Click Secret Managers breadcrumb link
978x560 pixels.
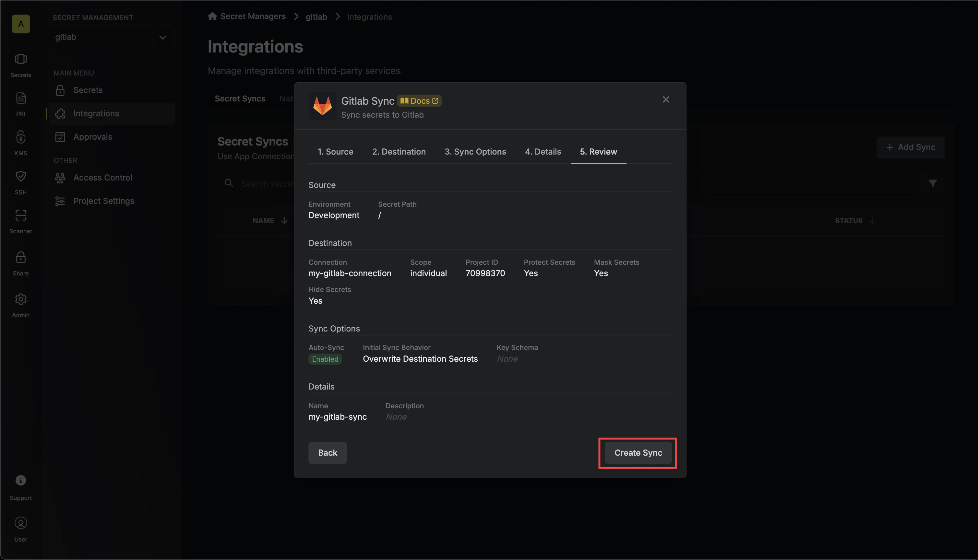click(253, 16)
